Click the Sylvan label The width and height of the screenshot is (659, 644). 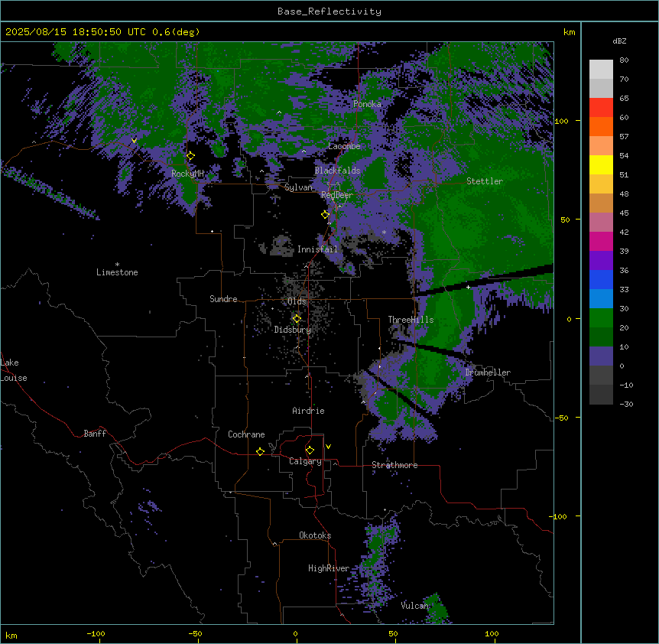click(x=298, y=187)
